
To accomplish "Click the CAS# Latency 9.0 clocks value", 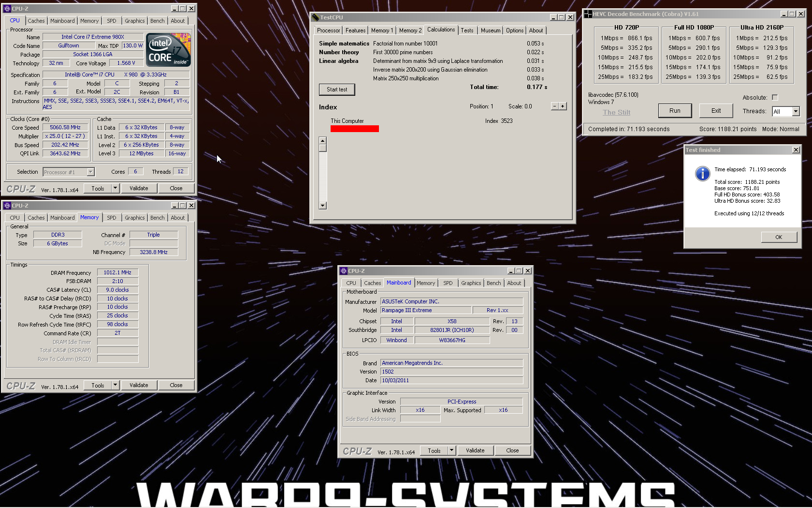I will tap(117, 290).
